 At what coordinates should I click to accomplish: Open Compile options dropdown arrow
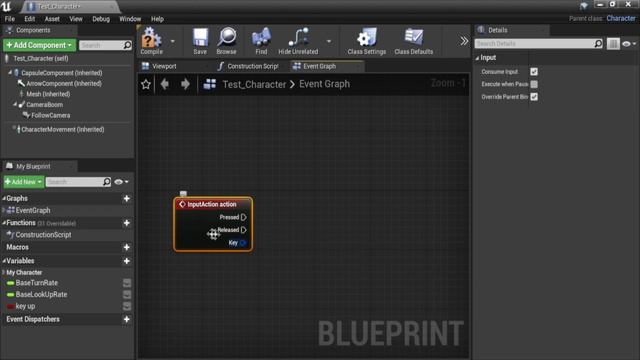(173, 41)
